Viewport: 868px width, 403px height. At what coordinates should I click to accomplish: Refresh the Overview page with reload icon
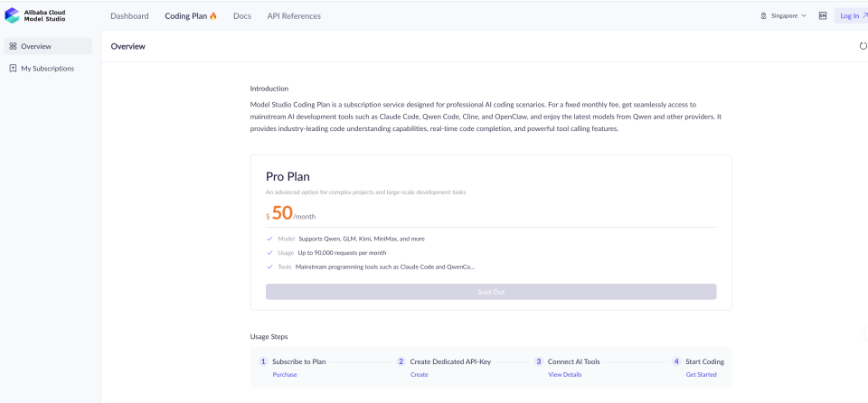coord(863,46)
